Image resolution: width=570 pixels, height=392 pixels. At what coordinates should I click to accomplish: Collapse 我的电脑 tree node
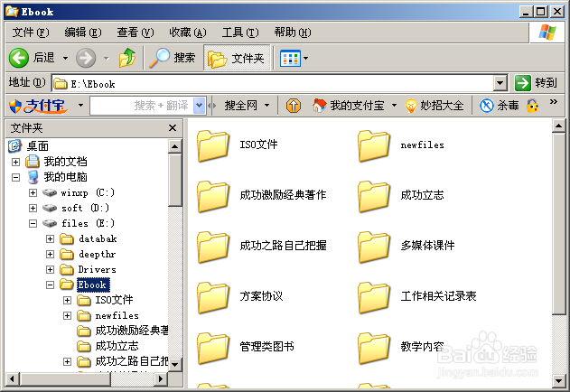pyautogui.click(x=15, y=177)
